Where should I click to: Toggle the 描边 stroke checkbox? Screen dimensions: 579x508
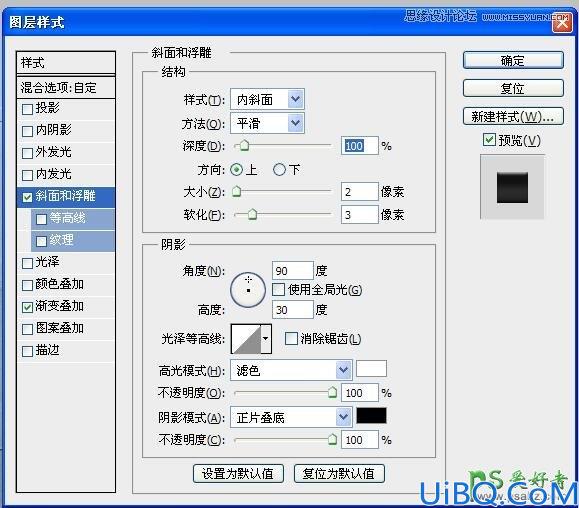coord(27,351)
